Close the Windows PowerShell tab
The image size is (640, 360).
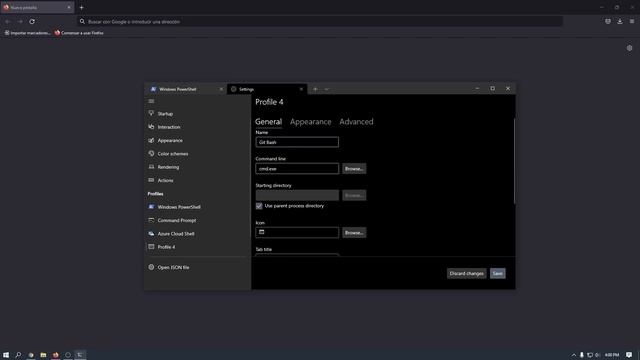point(221,89)
